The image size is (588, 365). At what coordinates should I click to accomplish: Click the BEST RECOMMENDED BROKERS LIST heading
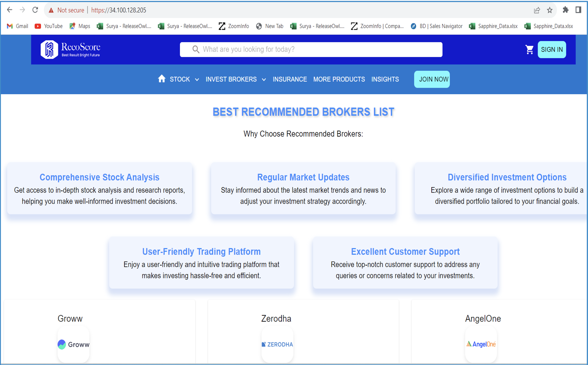(x=303, y=112)
